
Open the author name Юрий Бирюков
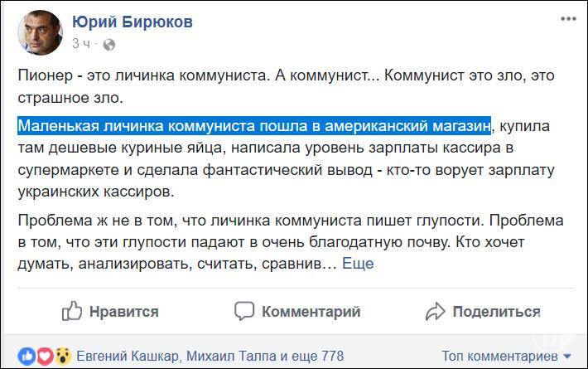(133, 22)
